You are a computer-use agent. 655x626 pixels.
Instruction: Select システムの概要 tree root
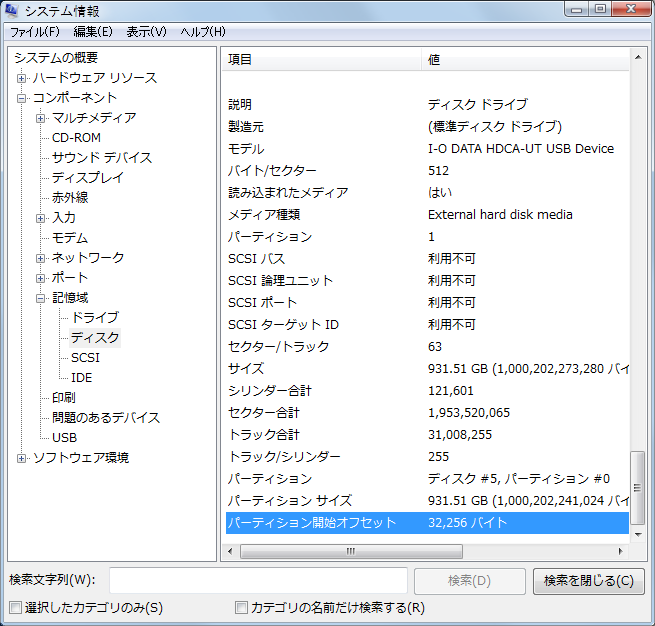56,58
